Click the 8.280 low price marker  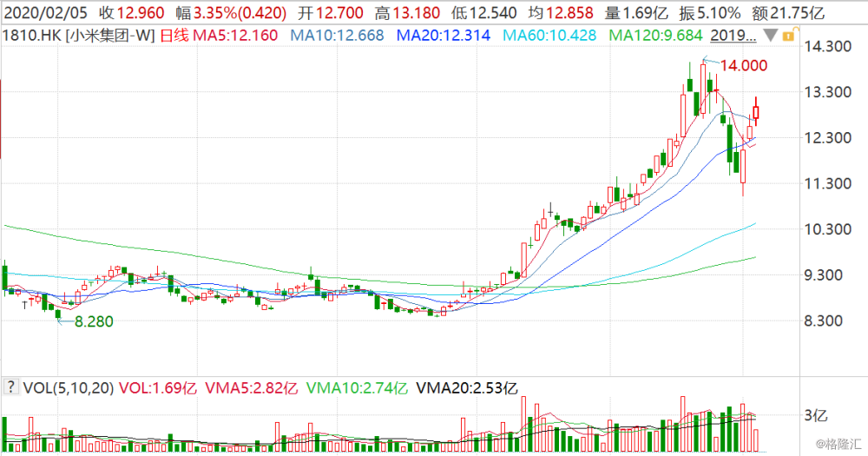(x=95, y=321)
